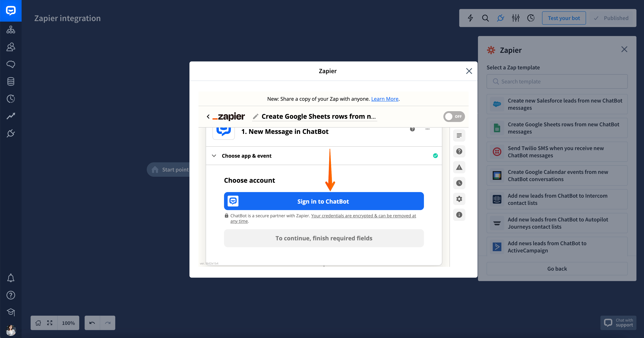Select Create new Salesforce leads template
Screen dimensions: 644x338
557,104
